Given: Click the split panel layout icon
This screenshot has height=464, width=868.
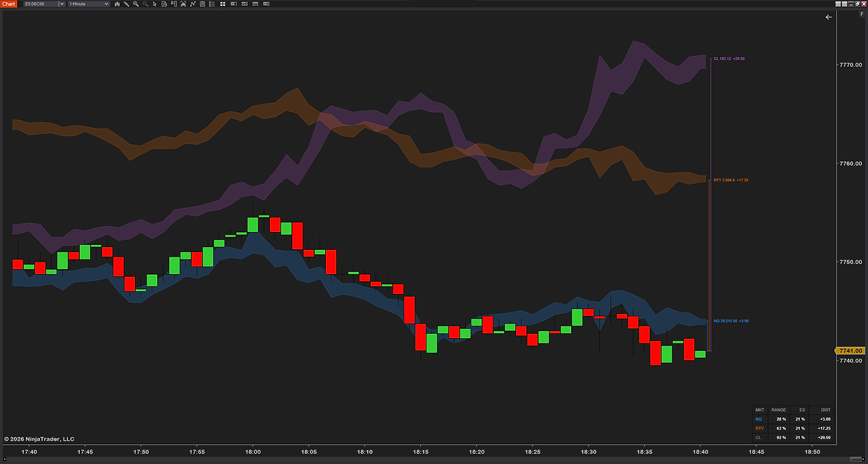Looking at the screenshot, I should point(234,3).
